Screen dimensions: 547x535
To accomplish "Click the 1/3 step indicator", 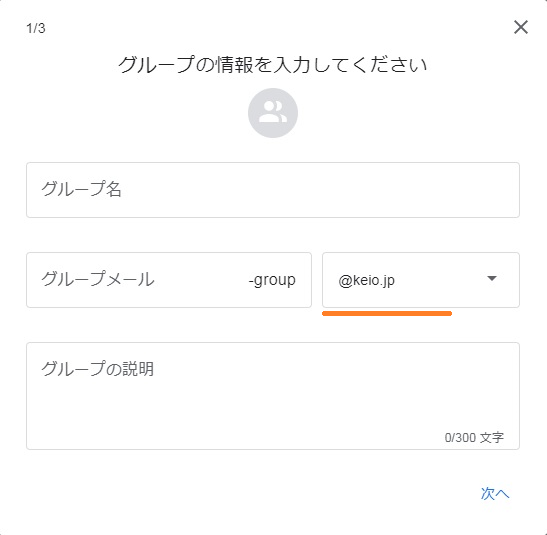I will coord(36,28).
